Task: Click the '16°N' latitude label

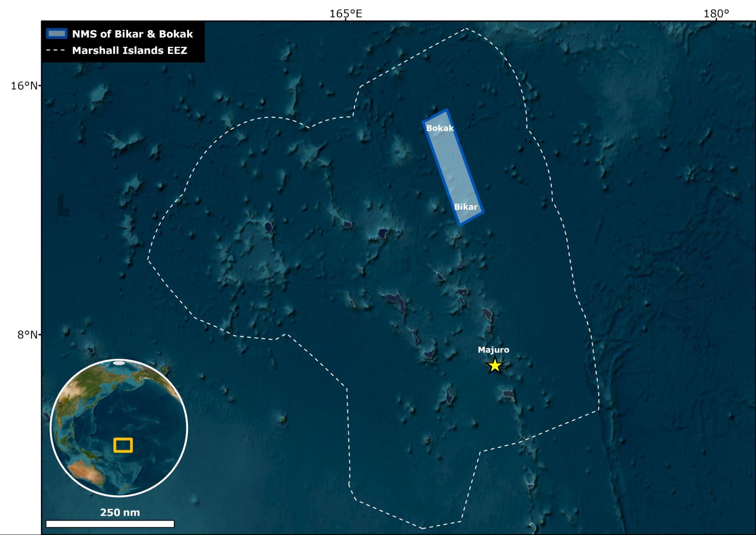Action: [25, 86]
